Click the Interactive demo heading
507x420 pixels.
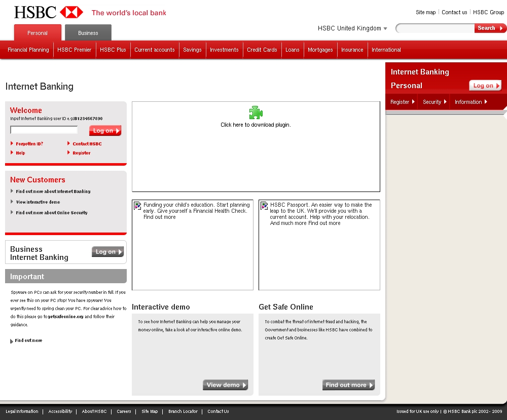pyautogui.click(x=161, y=307)
